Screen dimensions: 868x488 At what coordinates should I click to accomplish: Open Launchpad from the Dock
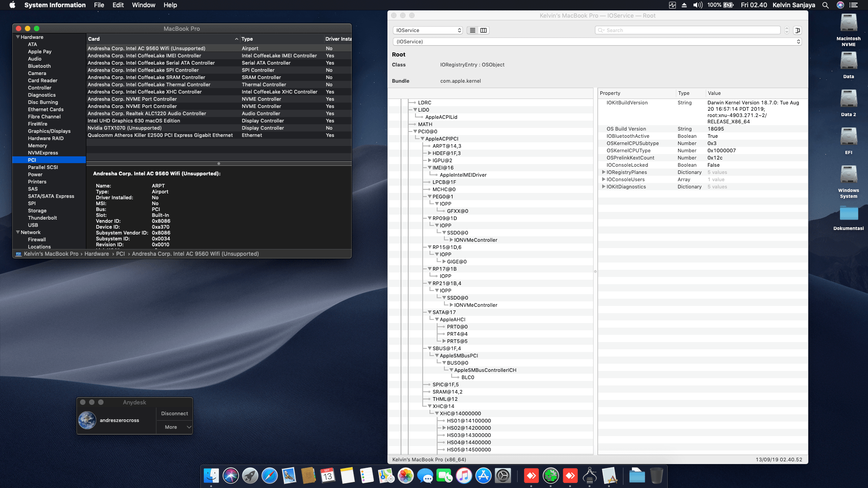pyautogui.click(x=250, y=475)
